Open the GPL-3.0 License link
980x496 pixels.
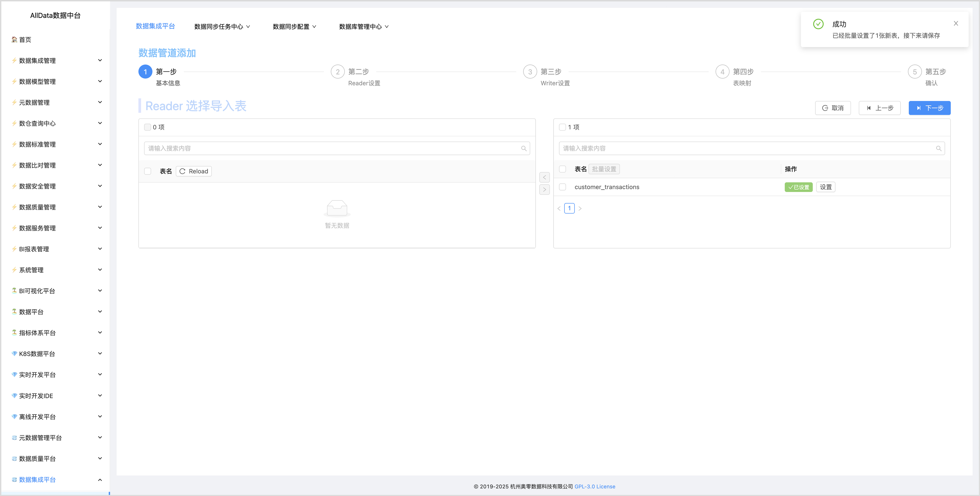(x=595, y=487)
